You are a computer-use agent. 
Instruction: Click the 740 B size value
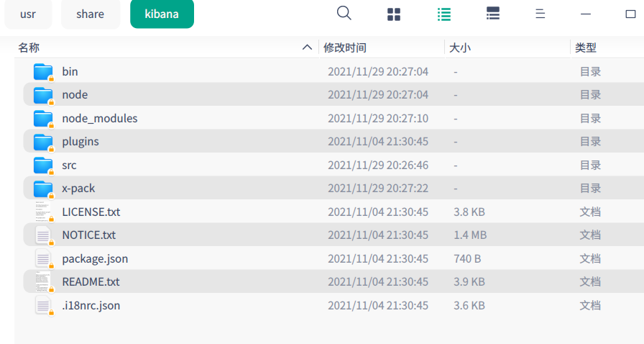467,259
